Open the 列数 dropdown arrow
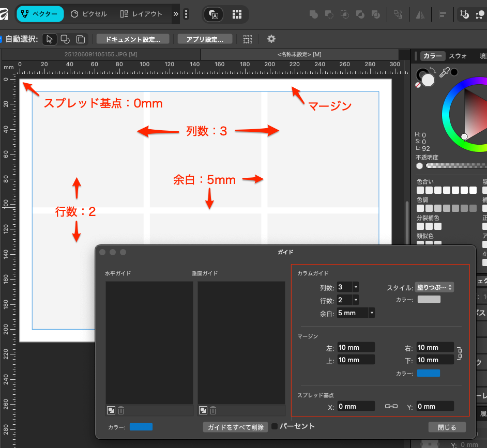487x448 pixels. coord(356,287)
